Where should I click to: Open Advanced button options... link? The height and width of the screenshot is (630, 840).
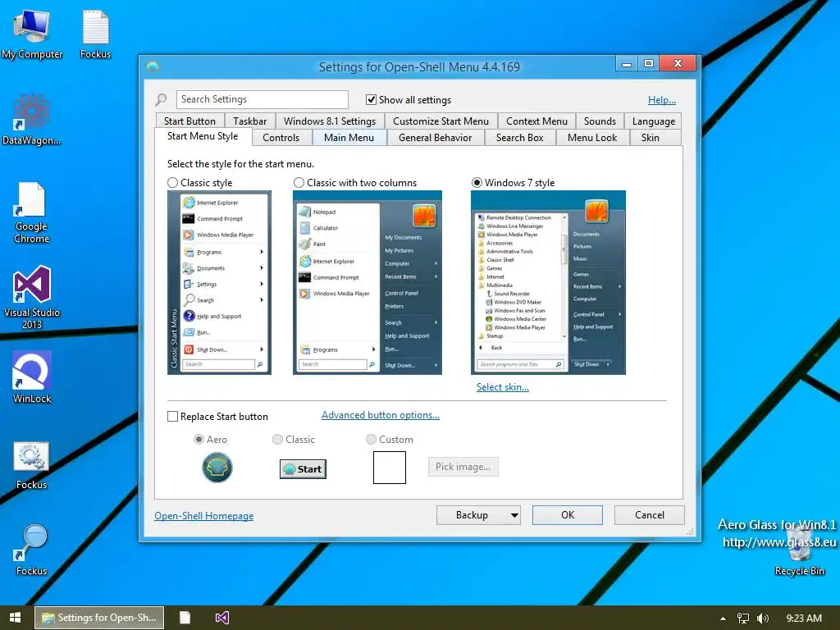pyautogui.click(x=381, y=415)
